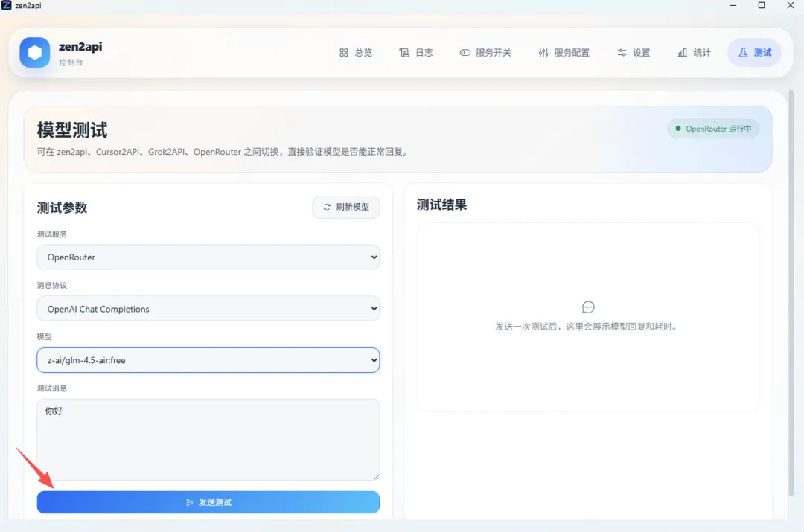Screen dimensions: 804x532
Task: Click the zen2api hexagon logo icon
Action: click(x=35, y=52)
